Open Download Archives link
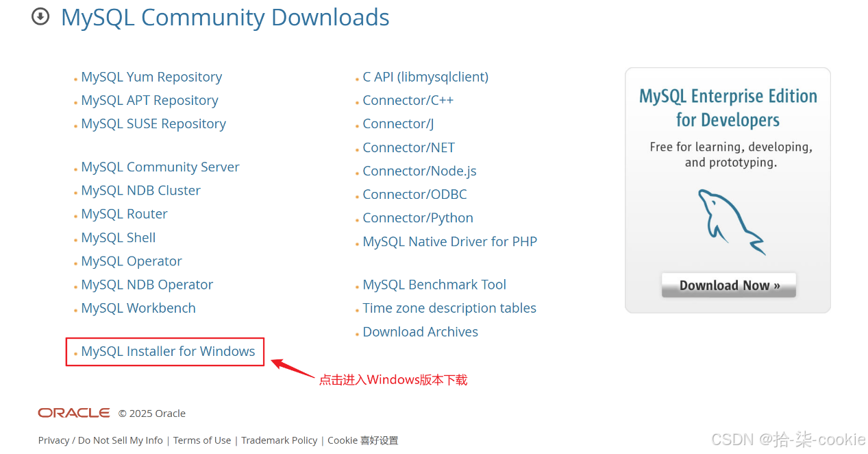The width and height of the screenshot is (868, 454). click(x=421, y=331)
